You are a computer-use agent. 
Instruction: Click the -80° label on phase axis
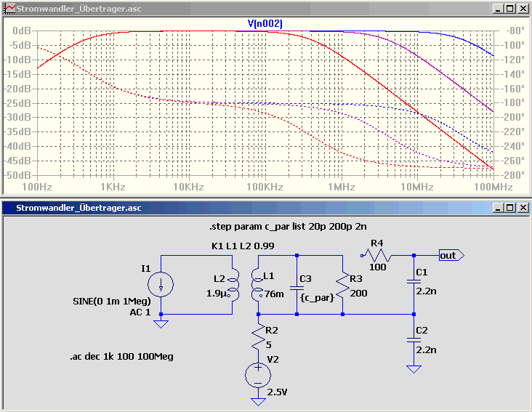coord(515,31)
